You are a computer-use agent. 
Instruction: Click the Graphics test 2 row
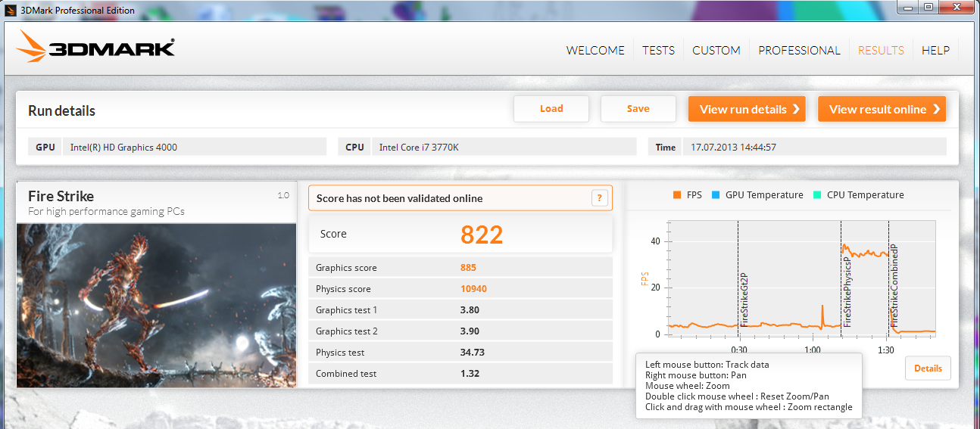click(460, 331)
